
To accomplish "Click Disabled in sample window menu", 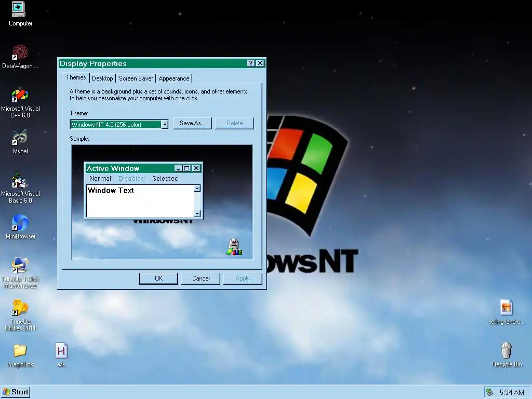I will pos(131,179).
